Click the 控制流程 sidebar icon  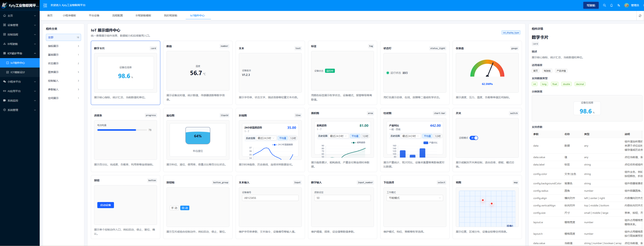[5, 35]
